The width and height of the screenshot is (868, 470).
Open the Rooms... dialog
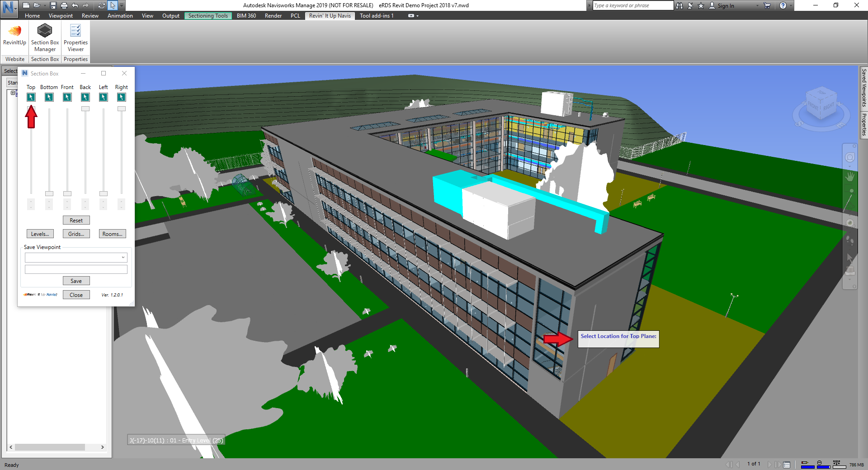[113, 234]
